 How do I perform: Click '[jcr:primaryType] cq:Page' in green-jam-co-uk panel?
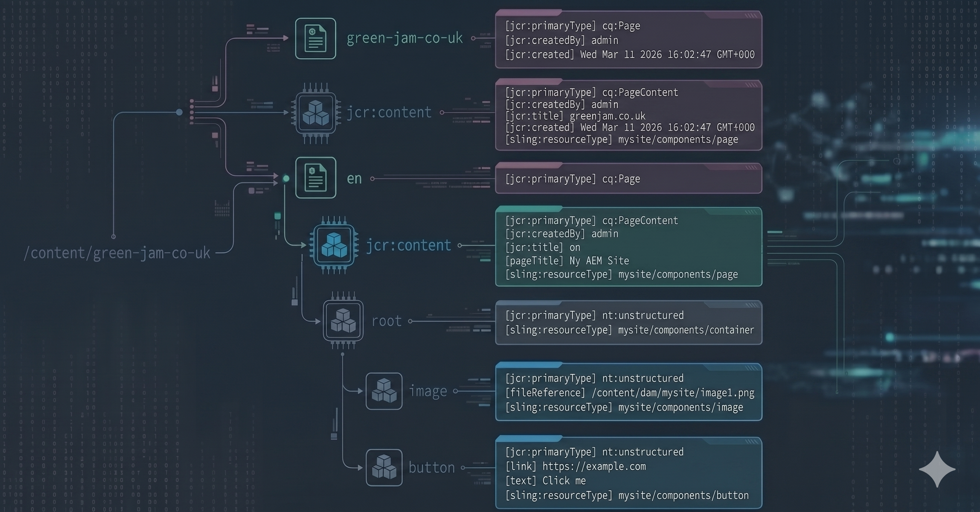573,26
